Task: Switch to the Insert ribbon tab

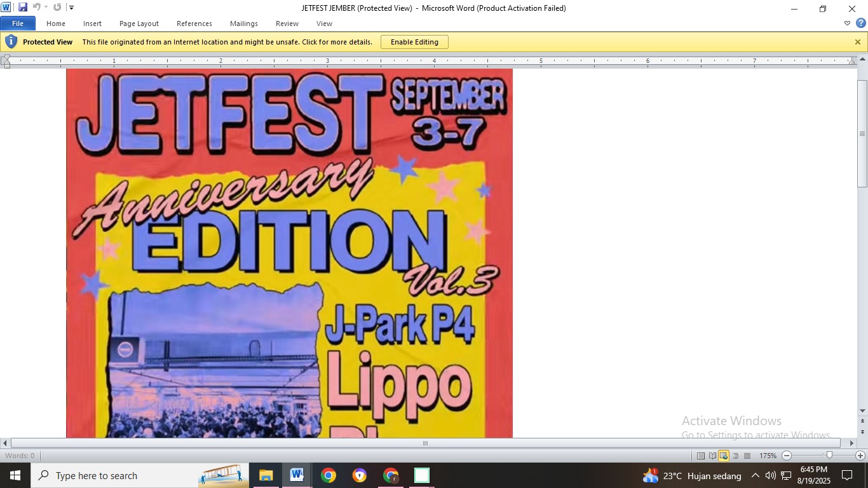Action: 92,24
